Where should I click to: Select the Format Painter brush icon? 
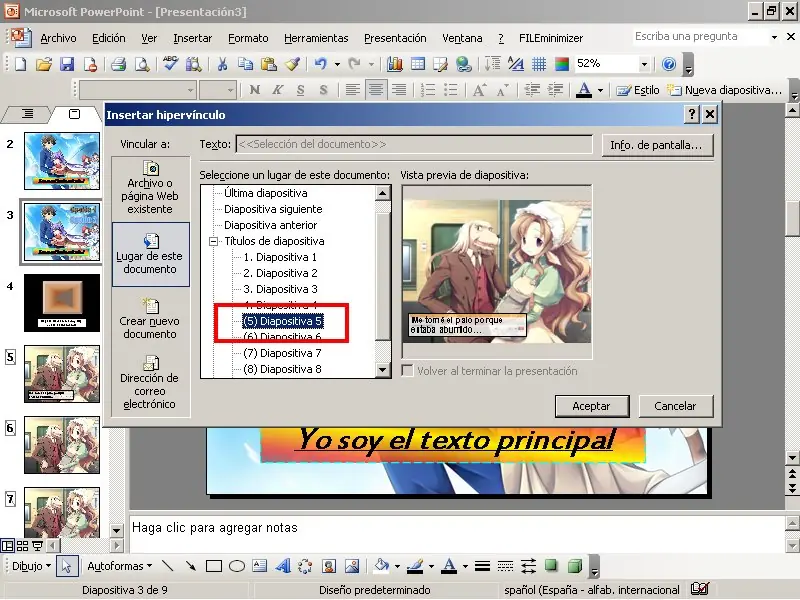(x=292, y=64)
